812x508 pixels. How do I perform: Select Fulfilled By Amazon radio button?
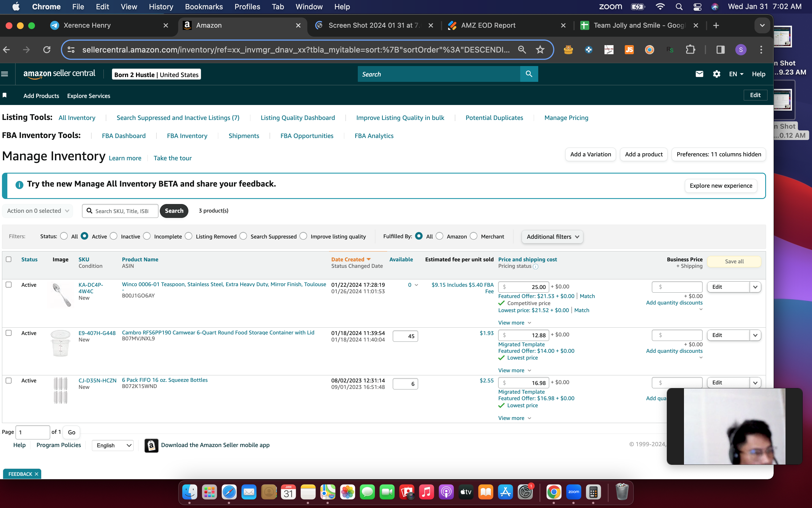tap(440, 236)
